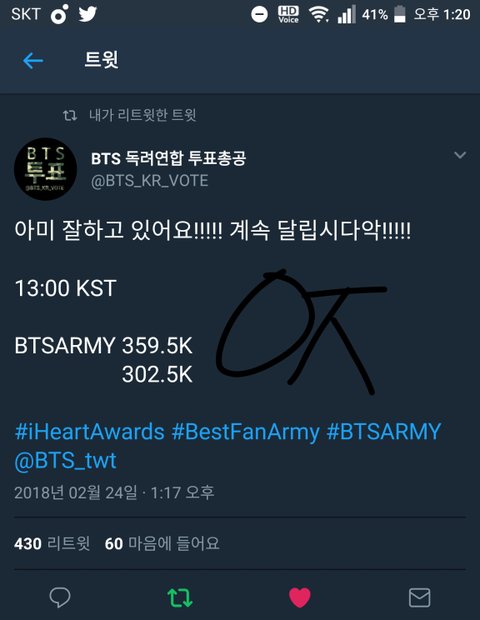
Task: Share the tweet via the envelope message icon
Action: coord(420,597)
